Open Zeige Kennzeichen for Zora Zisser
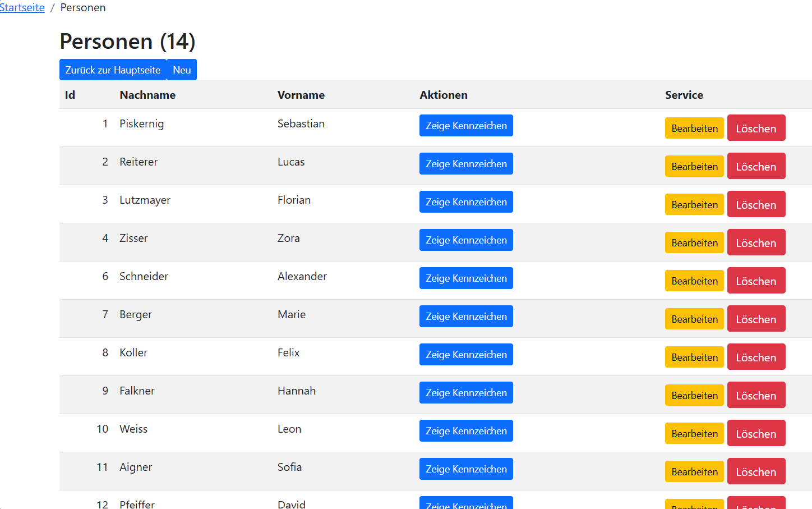The image size is (812, 509). [465, 240]
